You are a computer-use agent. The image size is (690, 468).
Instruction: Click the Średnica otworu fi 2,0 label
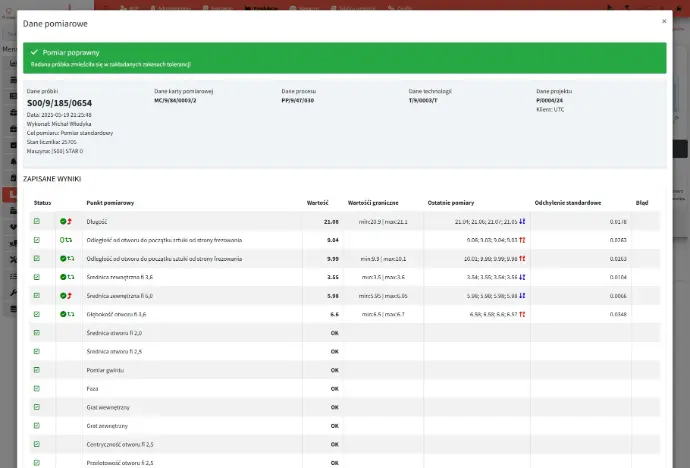tap(114, 333)
